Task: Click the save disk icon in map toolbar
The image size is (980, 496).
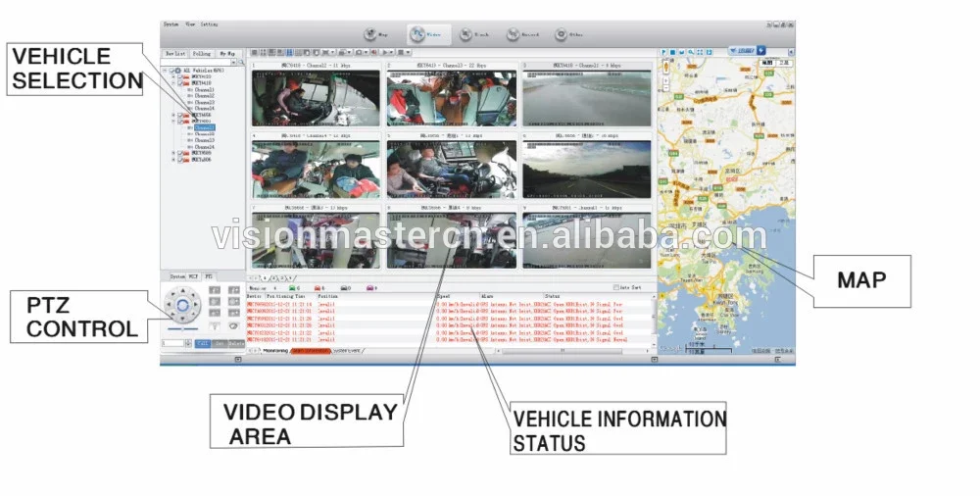Action: coord(709,52)
